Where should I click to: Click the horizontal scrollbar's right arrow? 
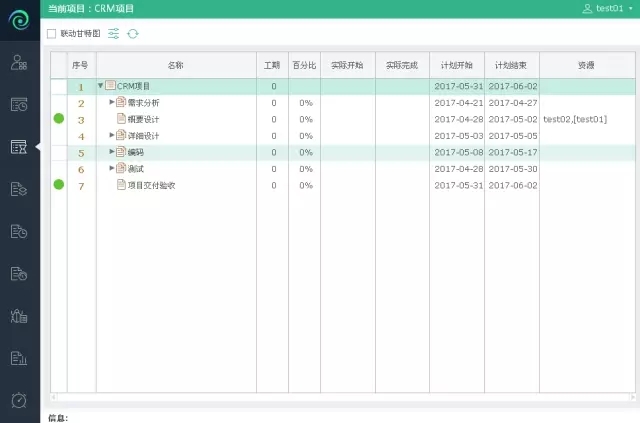[633, 396]
